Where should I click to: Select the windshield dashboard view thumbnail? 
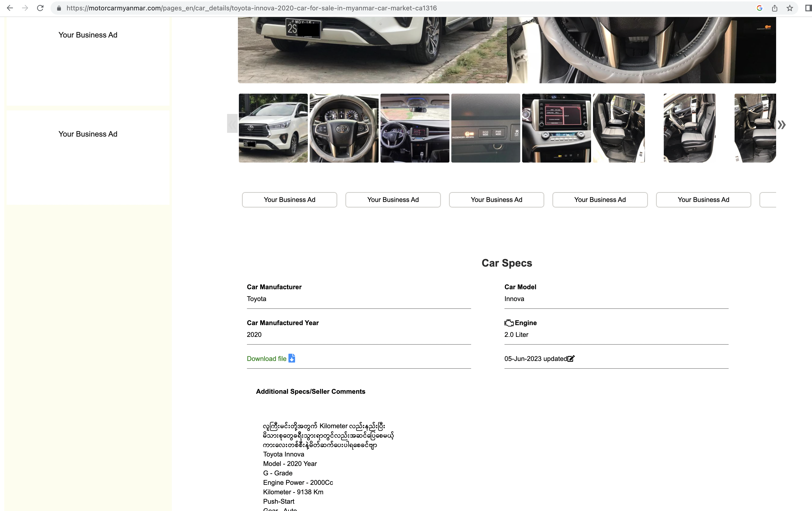click(x=415, y=128)
